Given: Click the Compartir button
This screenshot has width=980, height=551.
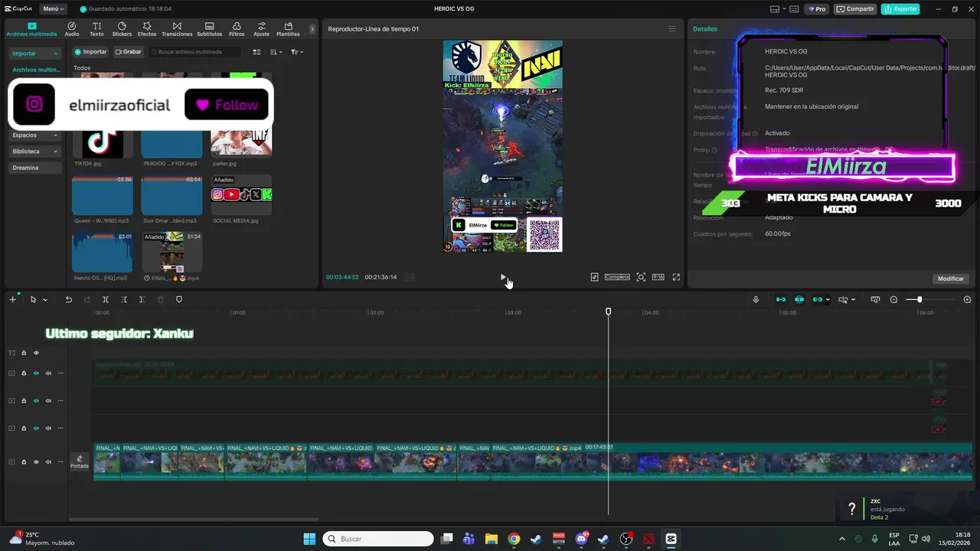Looking at the screenshot, I should pos(855,9).
